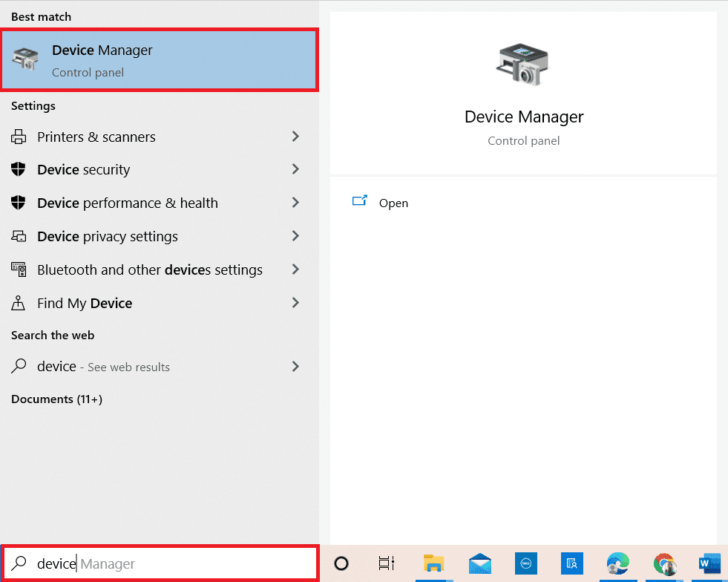Click the Documents (11+) results link

click(x=56, y=399)
